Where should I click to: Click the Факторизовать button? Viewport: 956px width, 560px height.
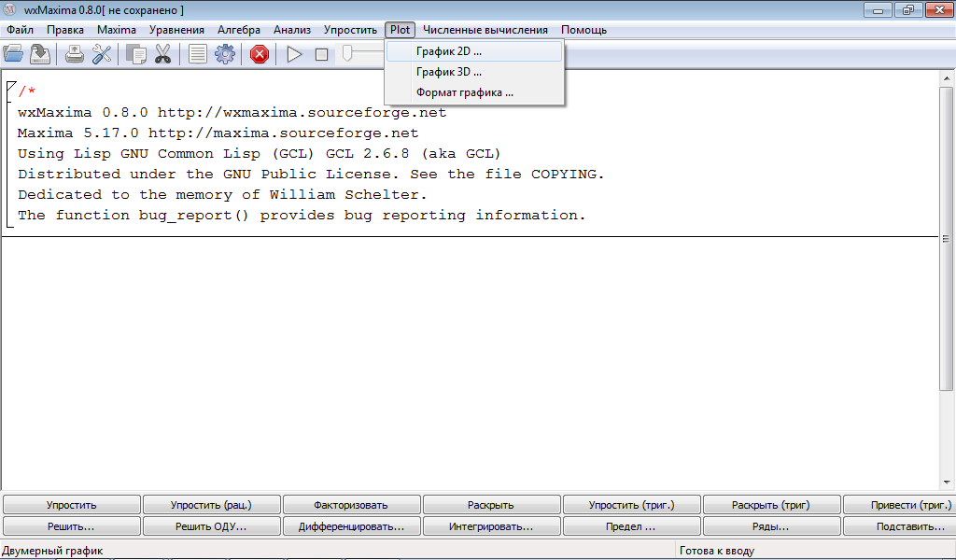tap(352, 505)
